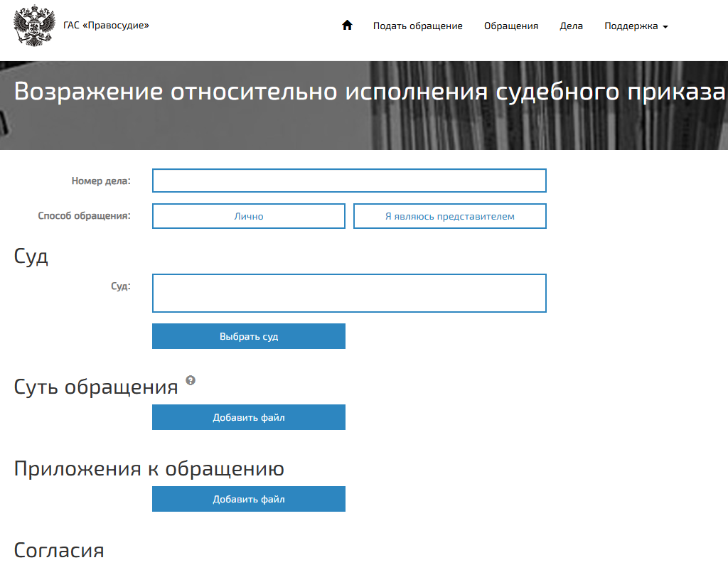Image resolution: width=728 pixels, height=570 pixels.
Task: Open the Подать обращение menu item
Action: point(417,26)
